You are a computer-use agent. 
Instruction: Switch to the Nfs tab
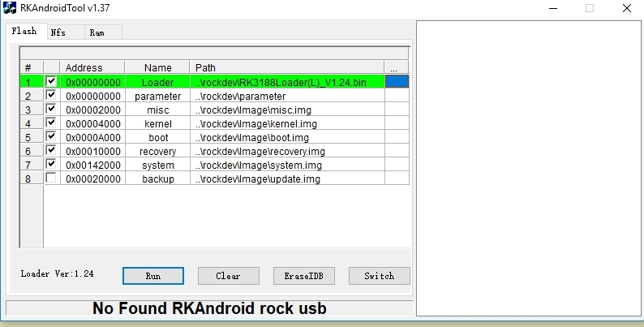66,32
